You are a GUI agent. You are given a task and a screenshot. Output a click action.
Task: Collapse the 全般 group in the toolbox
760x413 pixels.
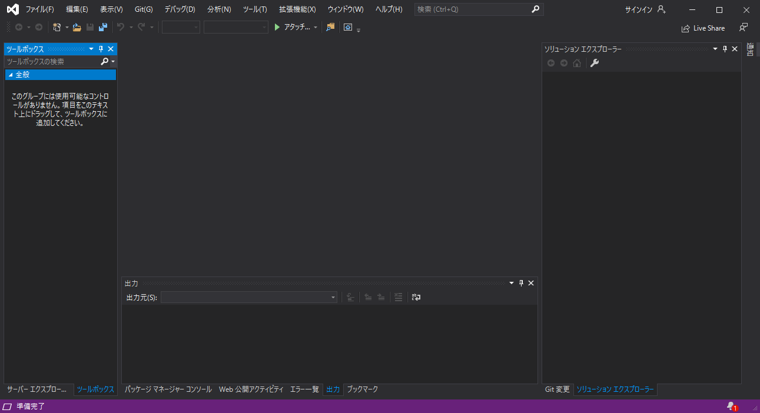tap(11, 75)
